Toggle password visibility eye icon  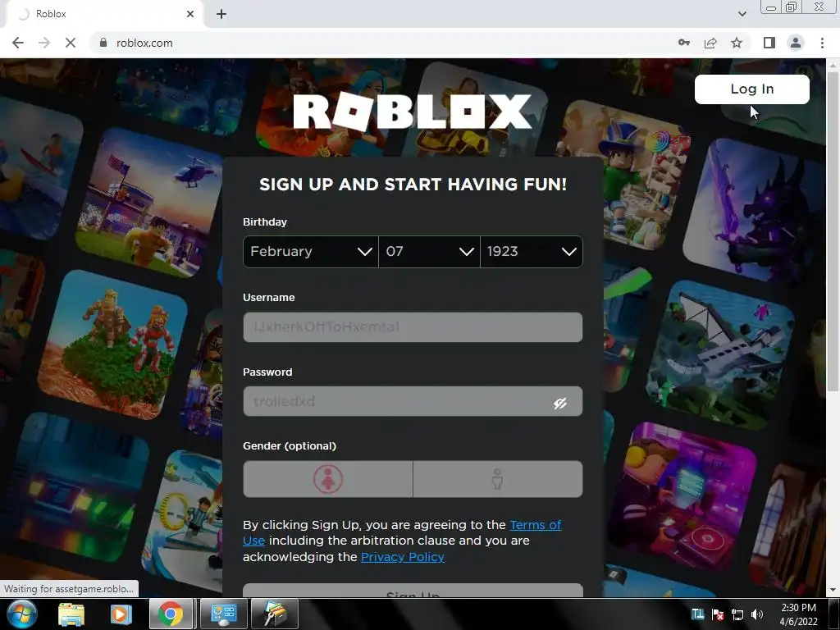point(559,403)
